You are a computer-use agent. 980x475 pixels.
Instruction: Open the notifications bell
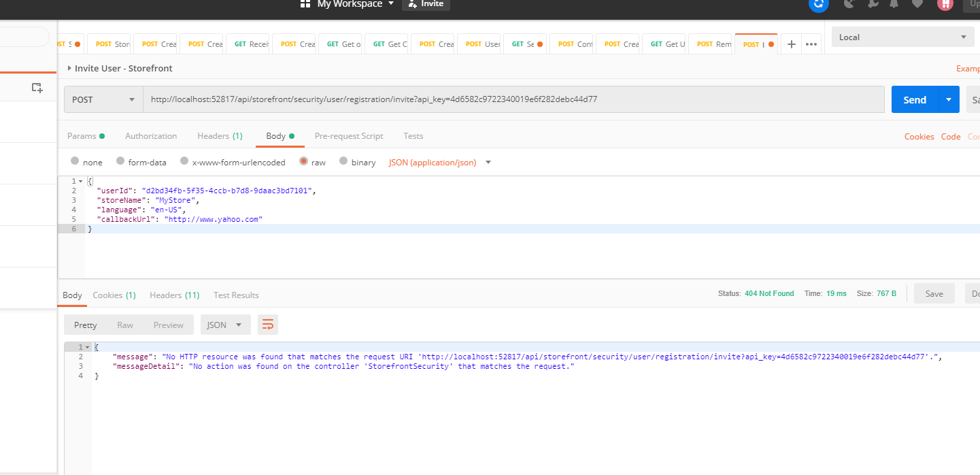coord(894,3)
